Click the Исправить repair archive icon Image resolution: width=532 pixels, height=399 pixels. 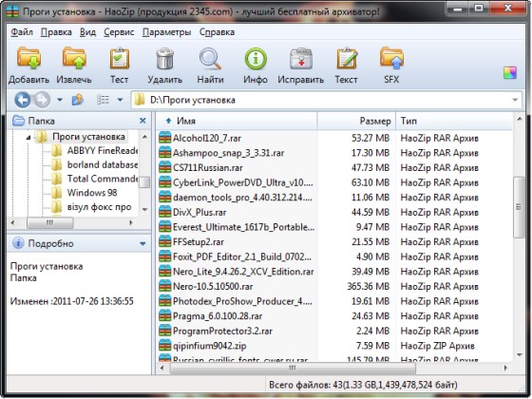point(300,58)
